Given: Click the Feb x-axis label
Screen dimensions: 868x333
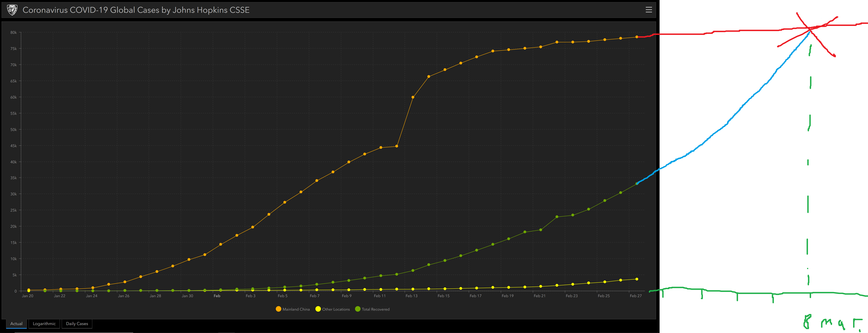Looking at the screenshot, I should pos(217,296).
